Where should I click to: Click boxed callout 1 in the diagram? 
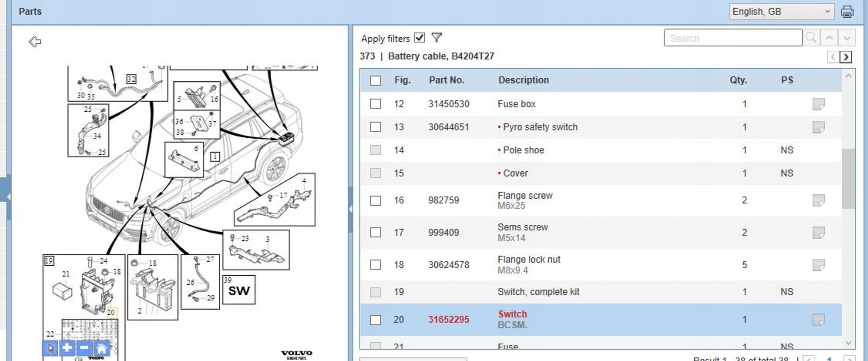point(215,157)
